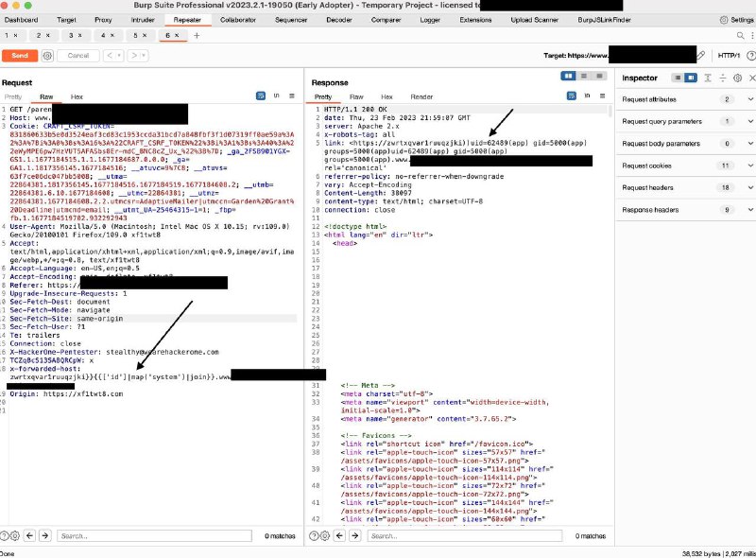The height and width of the screenshot is (558, 756).
Task: Select side-by-side split layout view
Action: tap(569, 76)
